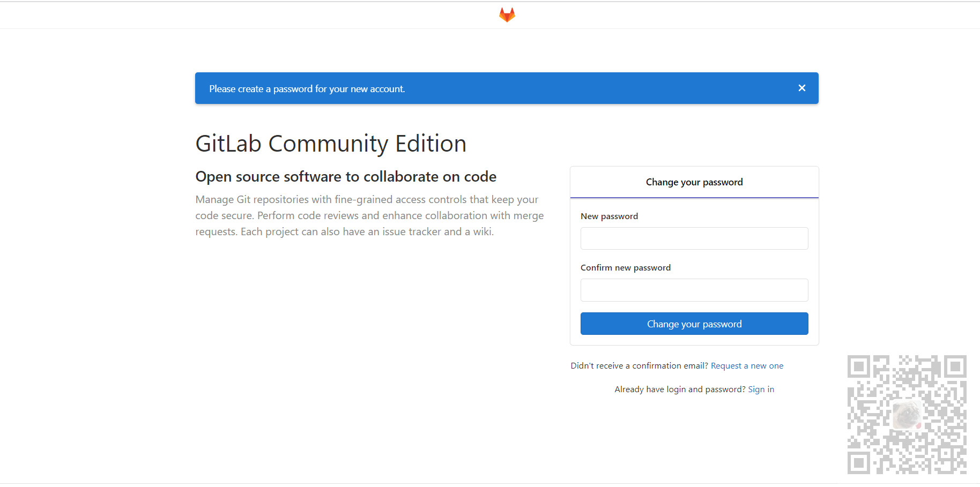This screenshot has height=487, width=980.
Task: Click the QR code image
Action: (907, 414)
